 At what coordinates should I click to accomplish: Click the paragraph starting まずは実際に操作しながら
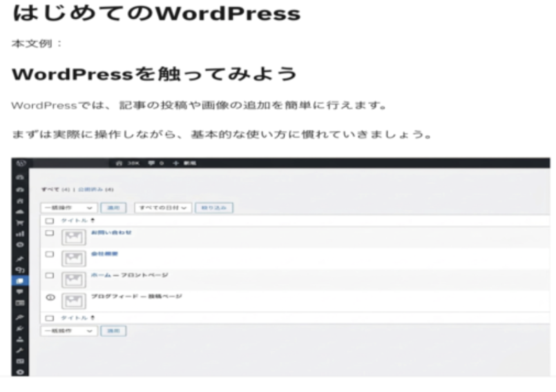click(222, 135)
